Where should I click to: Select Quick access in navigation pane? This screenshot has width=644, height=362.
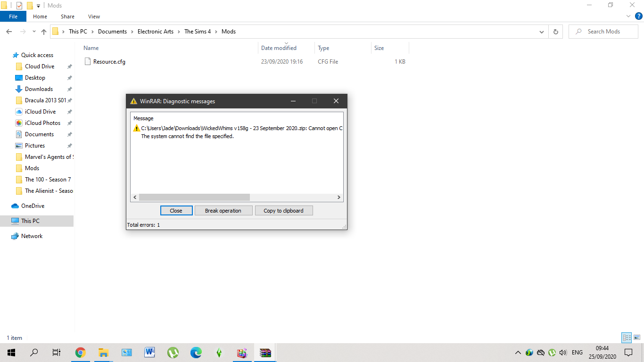(37, 55)
